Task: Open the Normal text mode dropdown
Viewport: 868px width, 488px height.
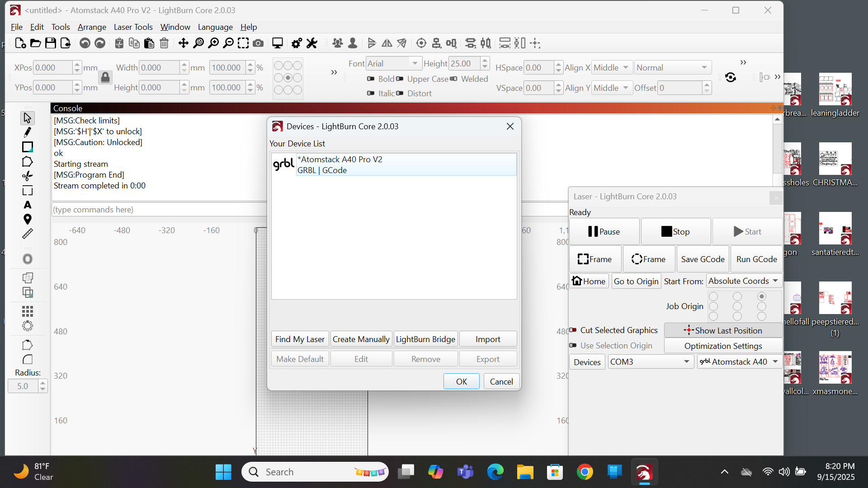Action: pyautogui.click(x=673, y=68)
